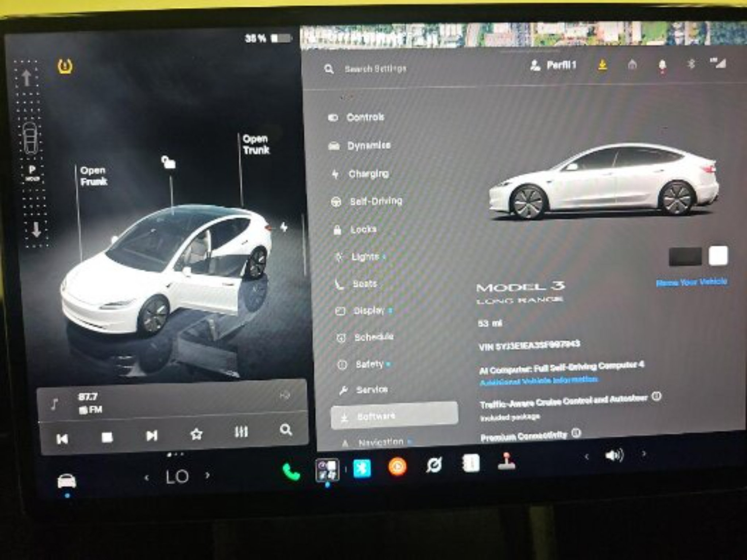Tap the notification bell icon

tap(662, 66)
